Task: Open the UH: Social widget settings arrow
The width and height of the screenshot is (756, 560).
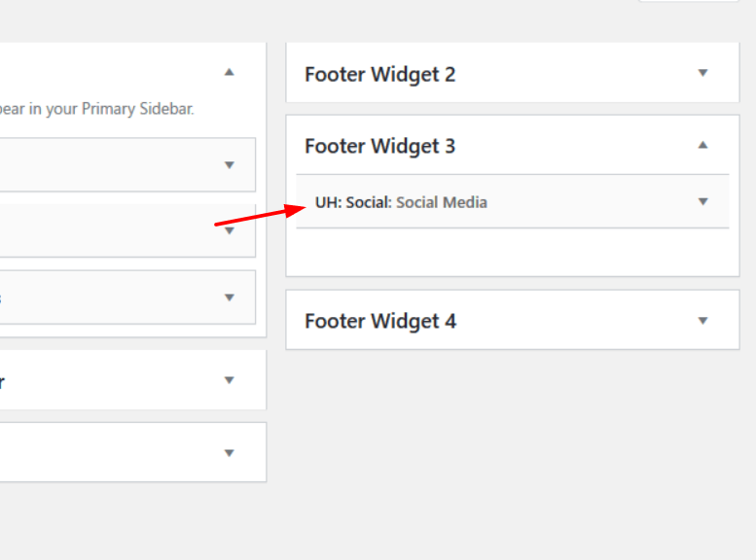Action: pos(702,201)
